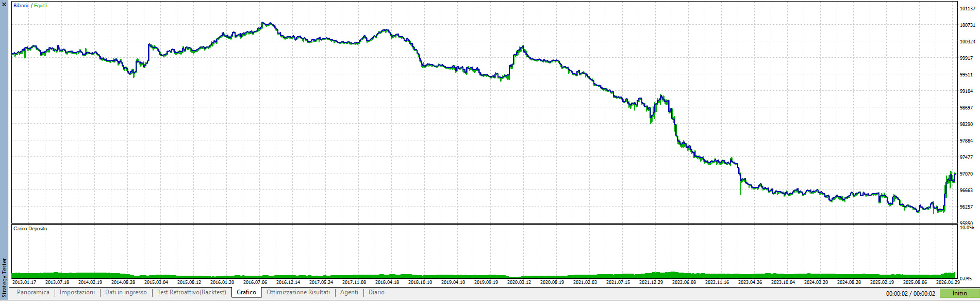Click the 96257 value on the price axis

coord(966,207)
